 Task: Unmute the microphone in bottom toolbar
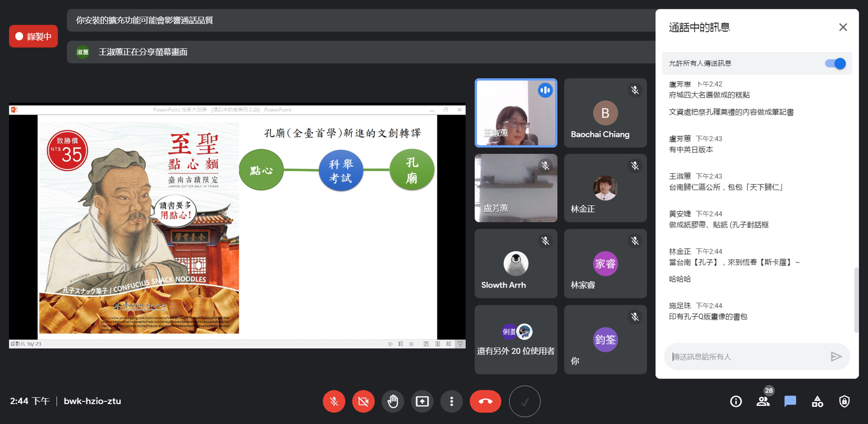334,401
